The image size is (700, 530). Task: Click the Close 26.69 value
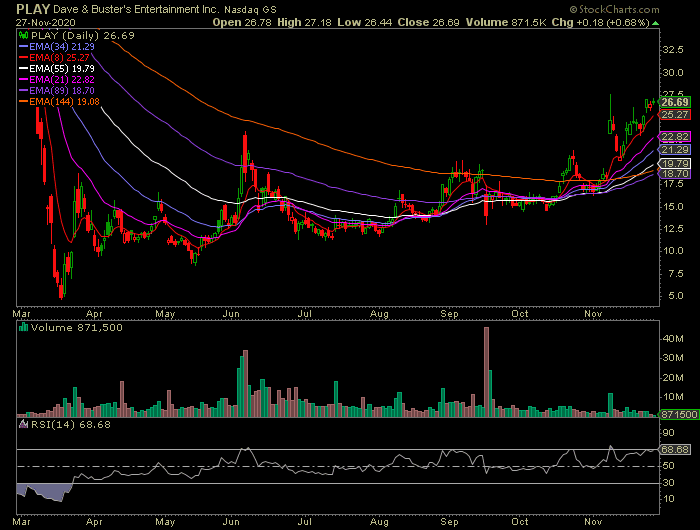[429, 22]
